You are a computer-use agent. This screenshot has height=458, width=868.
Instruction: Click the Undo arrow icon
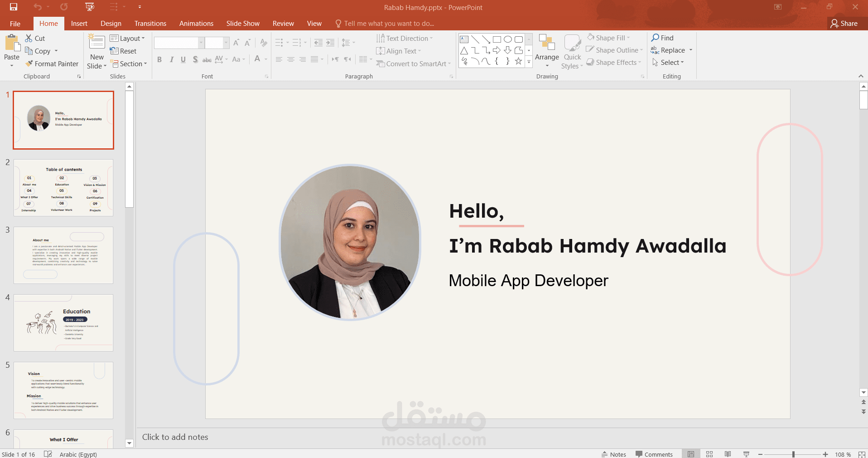click(38, 7)
